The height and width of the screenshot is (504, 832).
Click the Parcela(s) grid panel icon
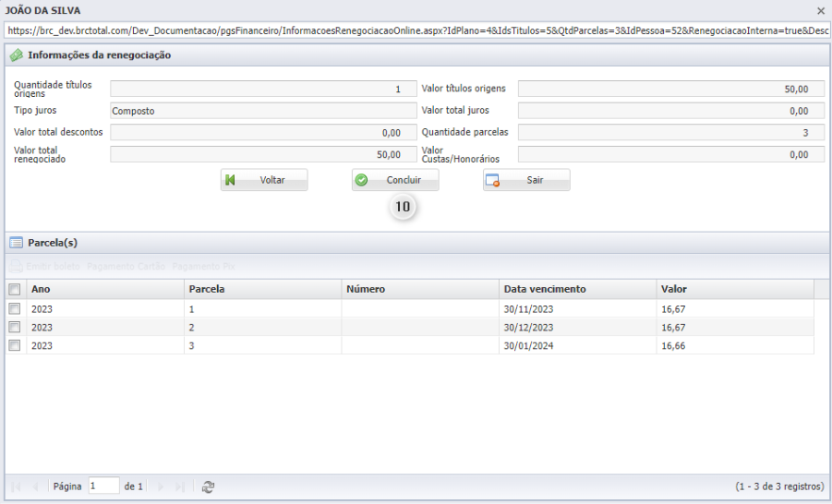pos(17,243)
